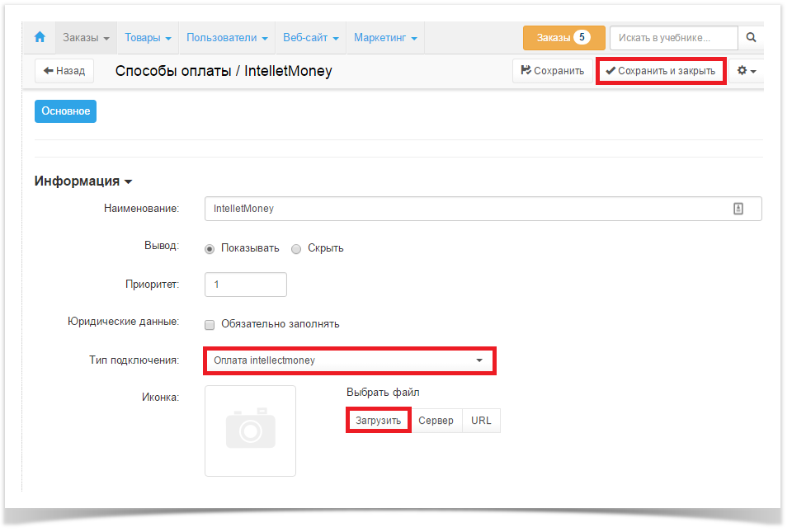Click the Загрузить file button
Viewport: 792px width, 532px height.
pyautogui.click(x=378, y=421)
